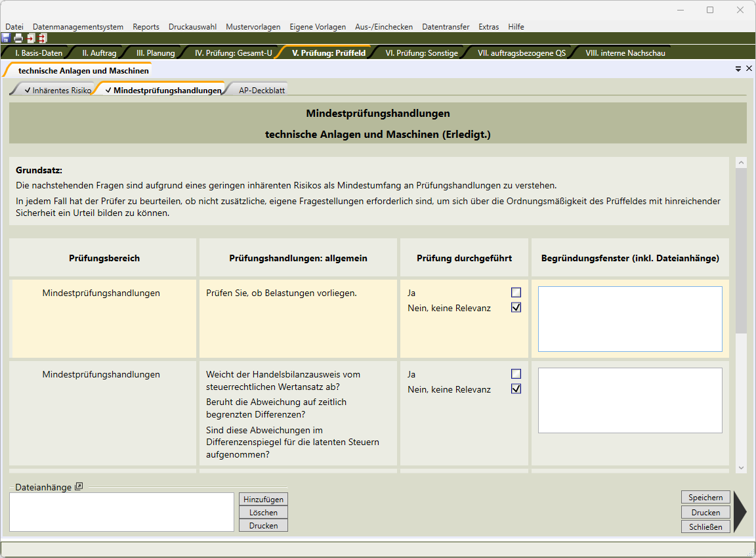Image resolution: width=756 pixels, height=558 pixels.
Task: Uncheck 'Nein, keine Relevanz' for Belastungen row
Action: [x=516, y=307]
